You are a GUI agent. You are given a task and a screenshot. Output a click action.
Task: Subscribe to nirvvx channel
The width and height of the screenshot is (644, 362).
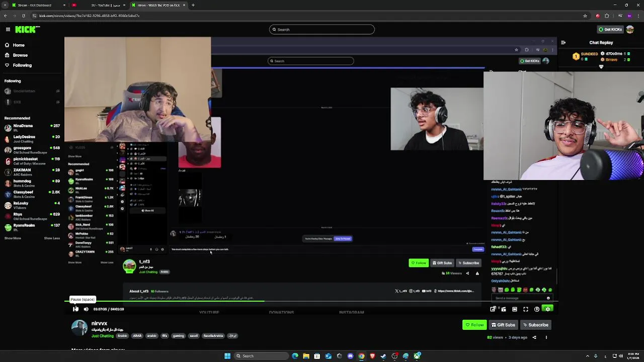pos(535,325)
